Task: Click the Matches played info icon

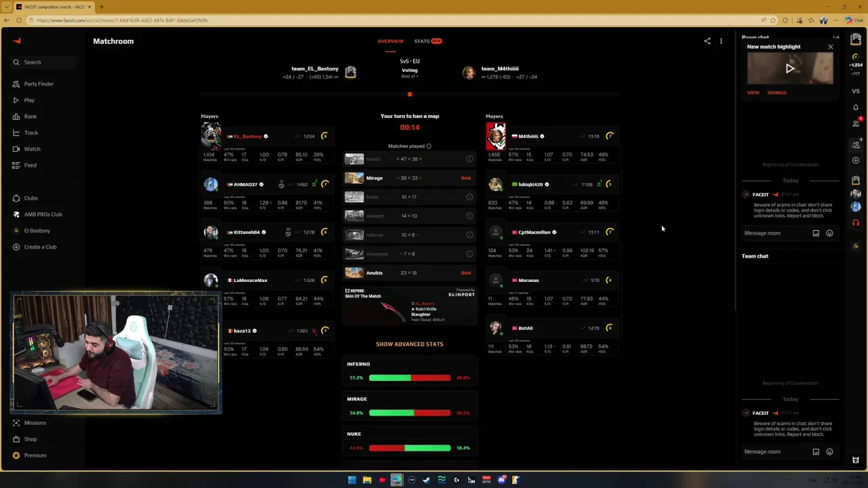Action: pos(429,146)
